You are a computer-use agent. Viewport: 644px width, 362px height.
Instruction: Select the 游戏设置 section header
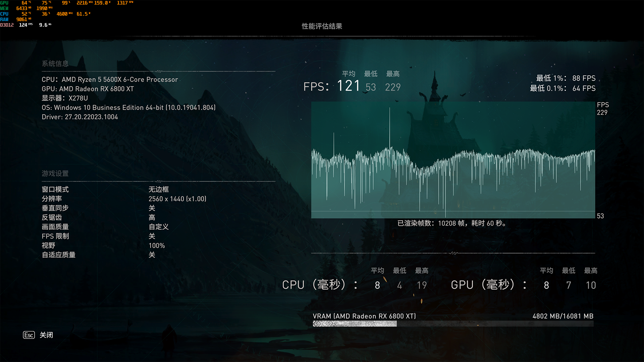tap(55, 173)
